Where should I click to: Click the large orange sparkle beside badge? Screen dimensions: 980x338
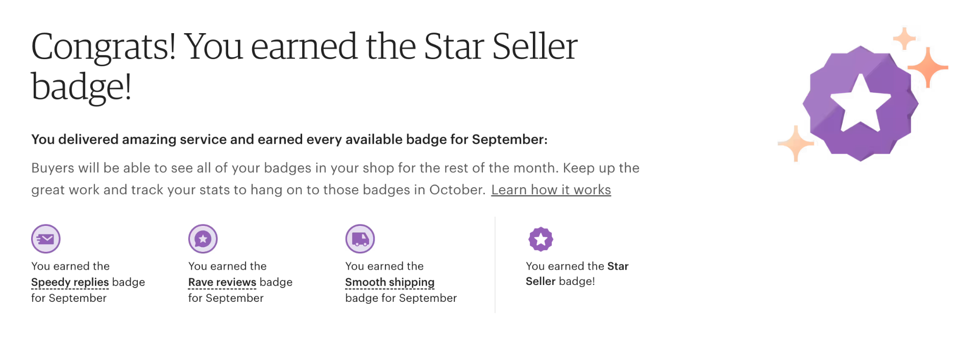click(x=928, y=67)
